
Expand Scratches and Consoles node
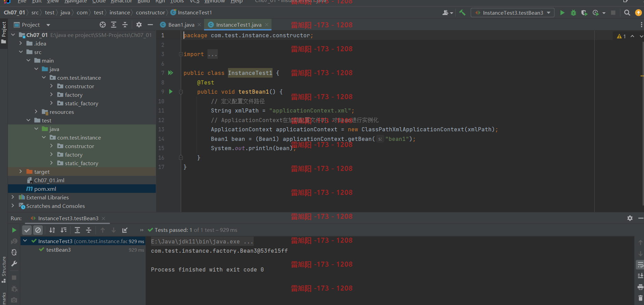tap(13, 206)
